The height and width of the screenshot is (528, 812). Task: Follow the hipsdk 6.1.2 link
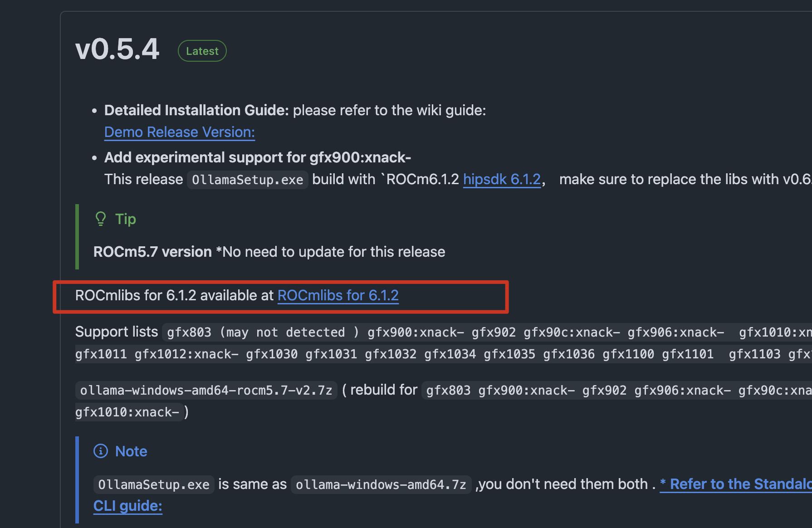click(x=502, y=179)
